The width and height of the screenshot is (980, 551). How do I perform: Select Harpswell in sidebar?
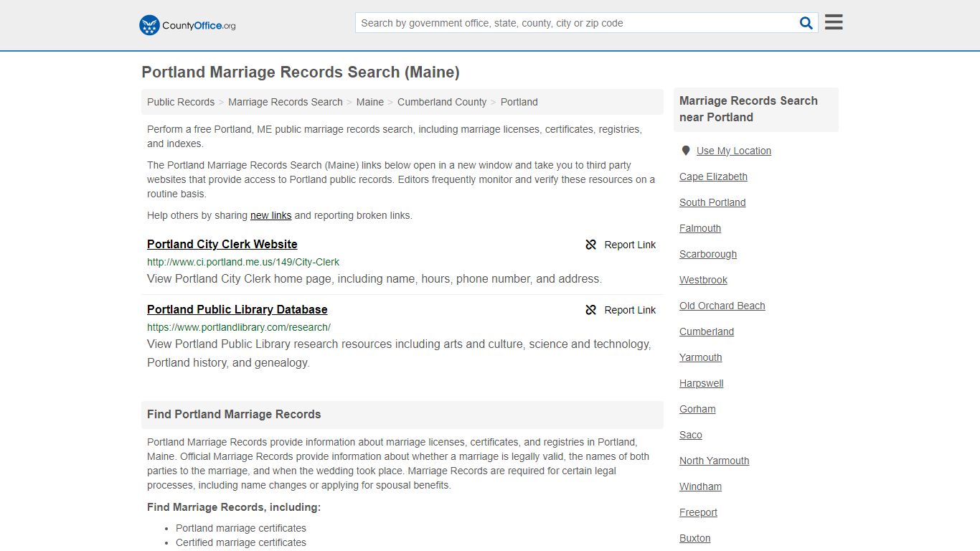[x=702, y=383]
